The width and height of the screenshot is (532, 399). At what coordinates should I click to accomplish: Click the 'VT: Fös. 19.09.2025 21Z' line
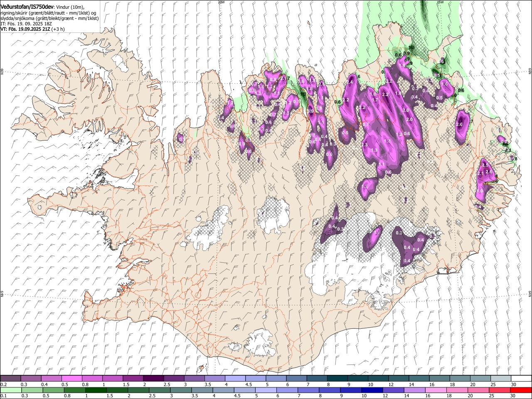[x=25, y=30]
